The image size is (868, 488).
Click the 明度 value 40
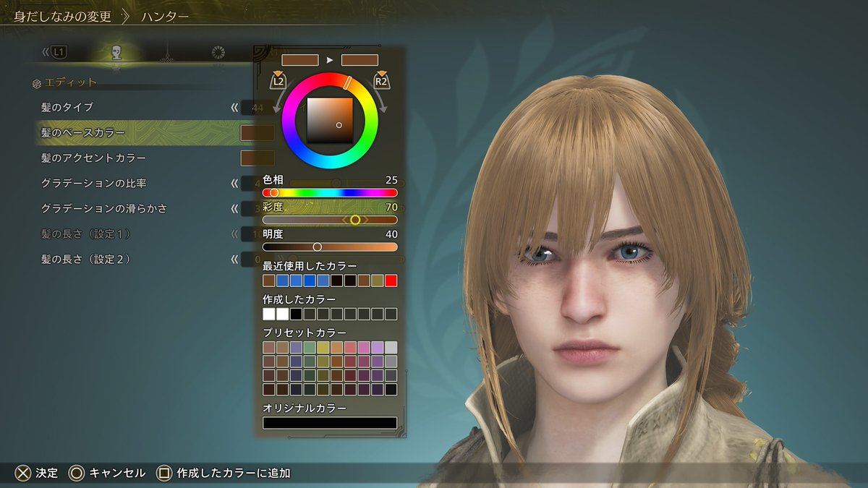tap(391, 234)
